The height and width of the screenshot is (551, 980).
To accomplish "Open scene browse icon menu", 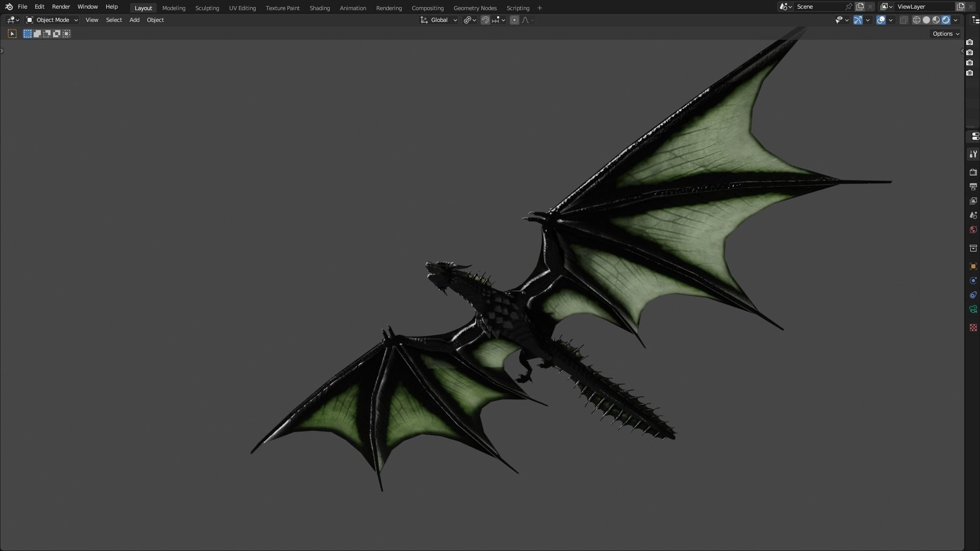I will (786, 7).
